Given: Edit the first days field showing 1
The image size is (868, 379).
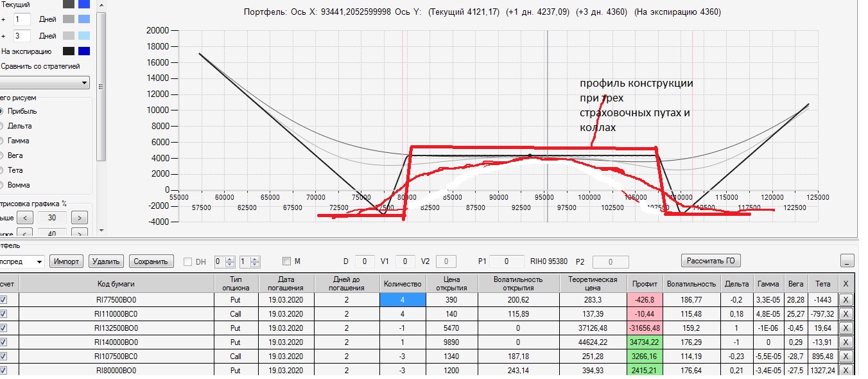Looking at the screenshot, I should (x=22, y=20).
